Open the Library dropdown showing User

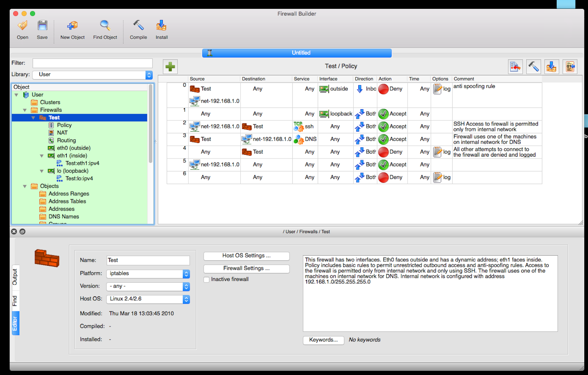93,75
